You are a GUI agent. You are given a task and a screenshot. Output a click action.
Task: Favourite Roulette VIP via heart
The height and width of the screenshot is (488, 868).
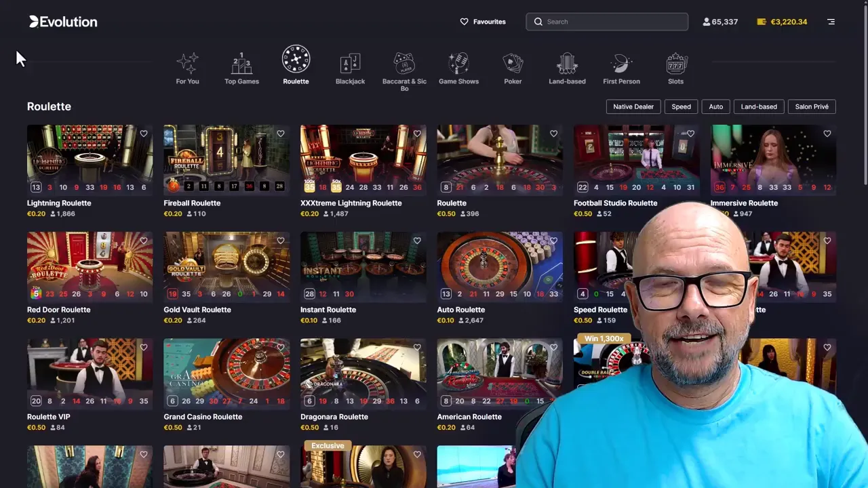(x=144, y=347)
